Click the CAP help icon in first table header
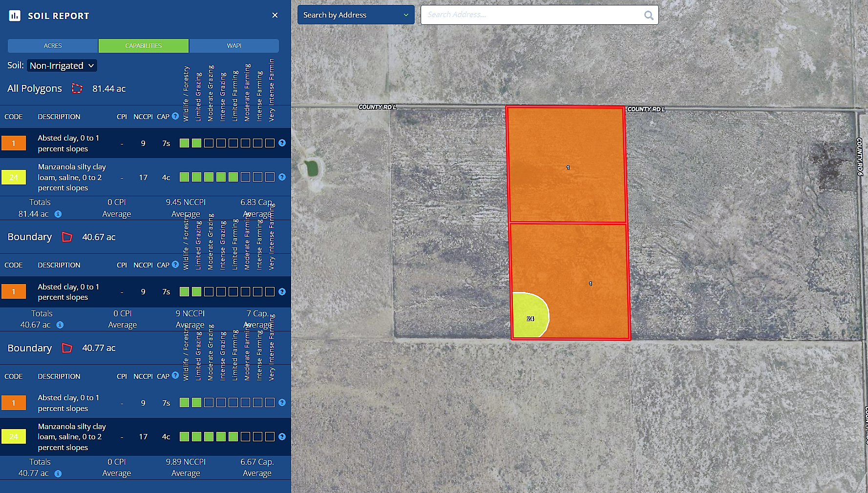 tap(175, 116)
